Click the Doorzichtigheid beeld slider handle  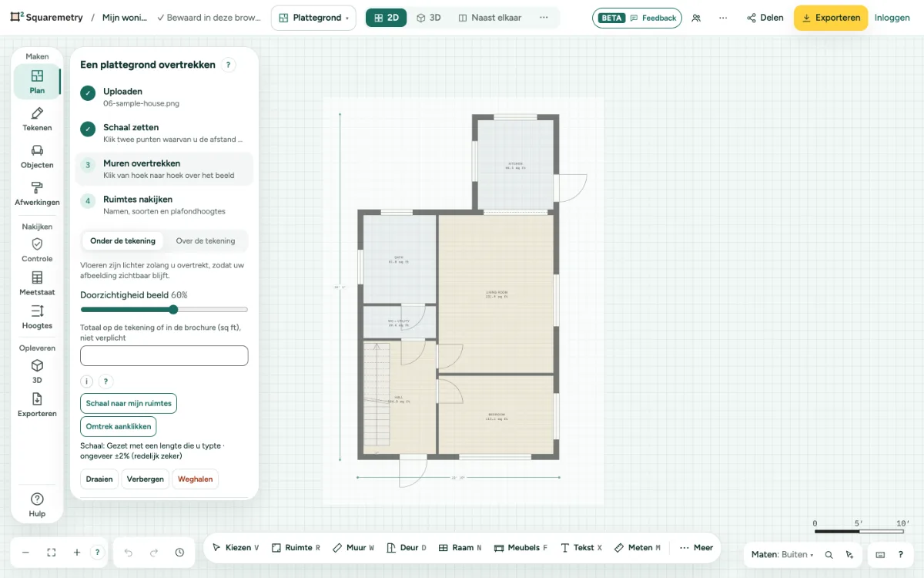pos(173,310)
